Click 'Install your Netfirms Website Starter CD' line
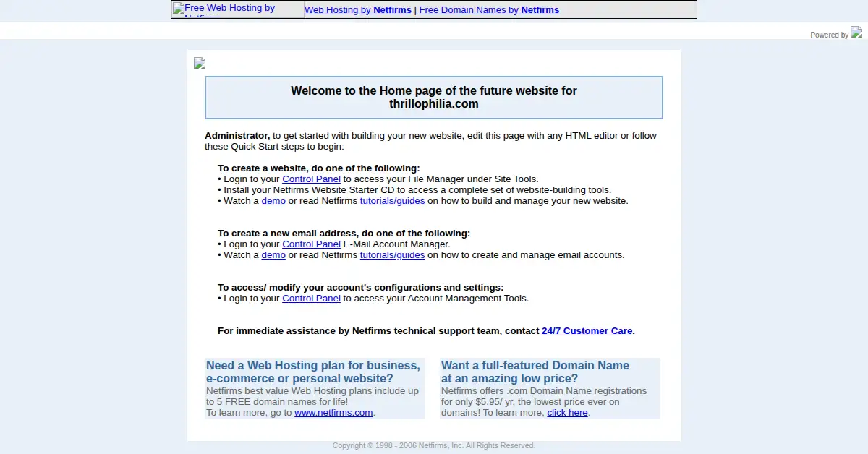The width and height of the screenshot is (868, 454). 414,190
